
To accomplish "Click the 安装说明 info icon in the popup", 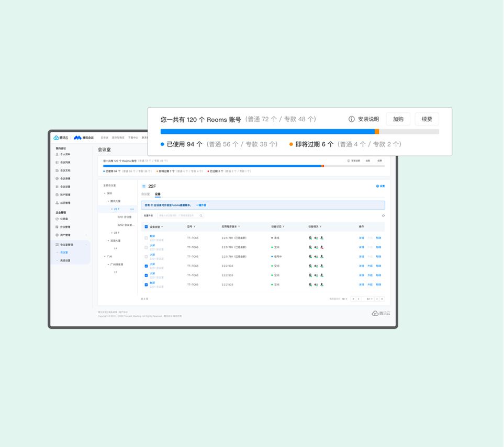I will point(352,119).
